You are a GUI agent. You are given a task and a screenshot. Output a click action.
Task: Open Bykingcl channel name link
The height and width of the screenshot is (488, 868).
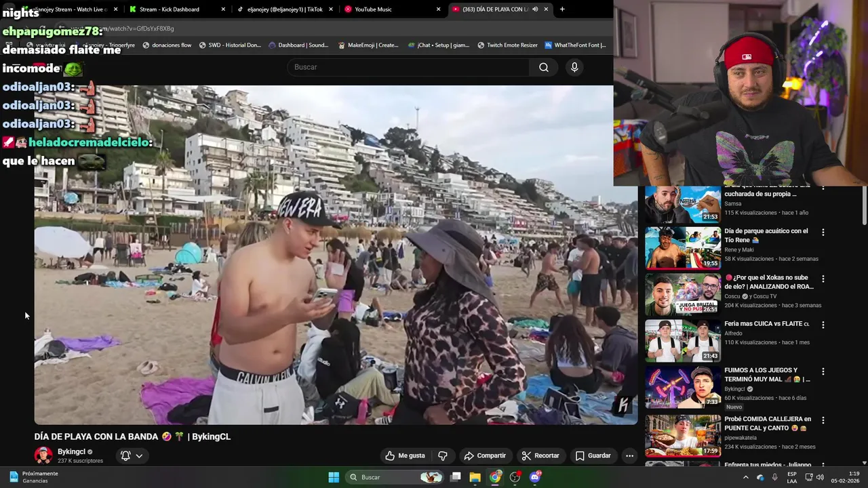click(x=71, y=451)
